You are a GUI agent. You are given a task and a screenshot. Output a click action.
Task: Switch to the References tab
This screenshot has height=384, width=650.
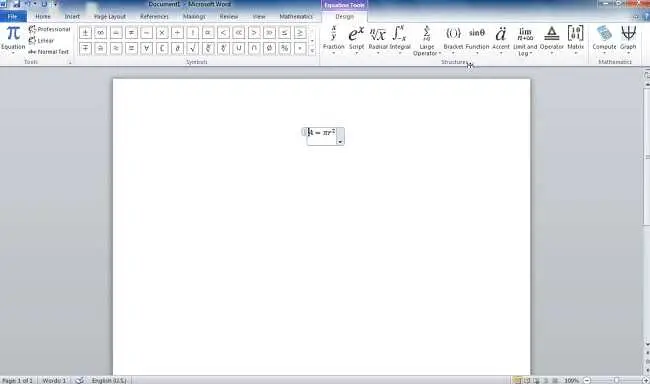click(154, 17)
